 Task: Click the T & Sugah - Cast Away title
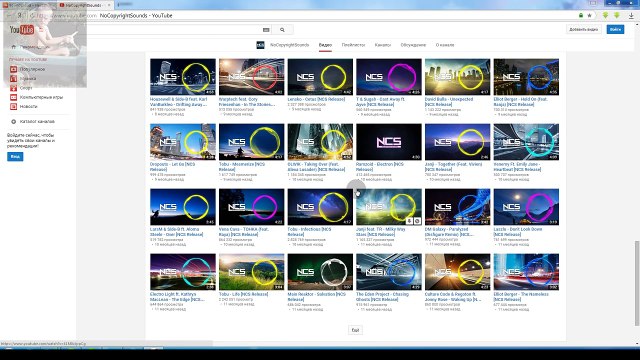[380, 102]
